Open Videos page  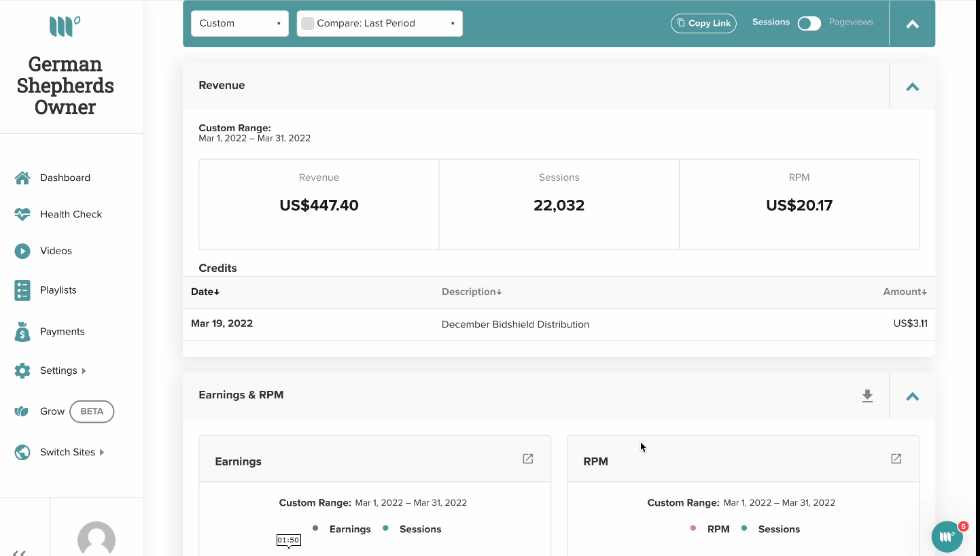(56, 251)
